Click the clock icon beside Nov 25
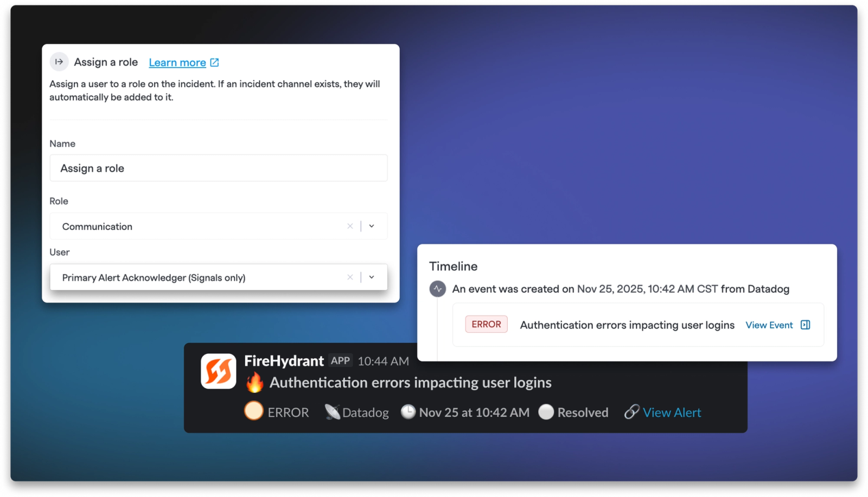Screen dimensions: 868x497 (408, 412)
